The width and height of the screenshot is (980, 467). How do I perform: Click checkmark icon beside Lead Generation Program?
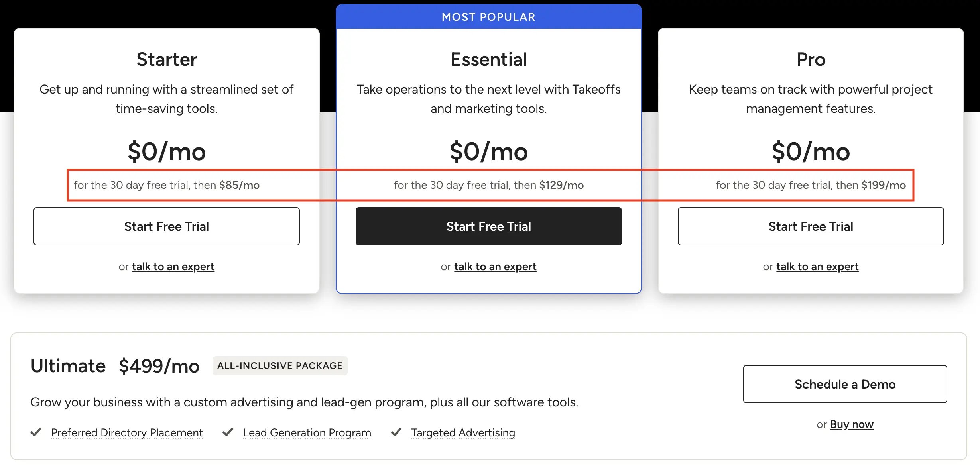click(x=228, y=432)
